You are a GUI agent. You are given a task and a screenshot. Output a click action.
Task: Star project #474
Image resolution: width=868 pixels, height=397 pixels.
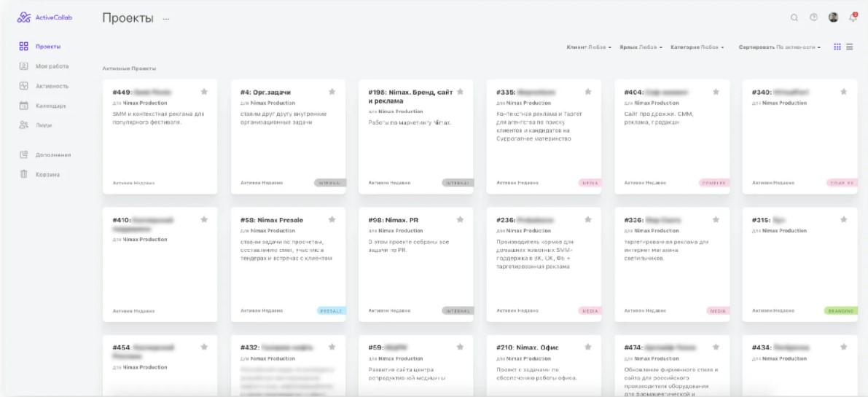pos(716,347)
